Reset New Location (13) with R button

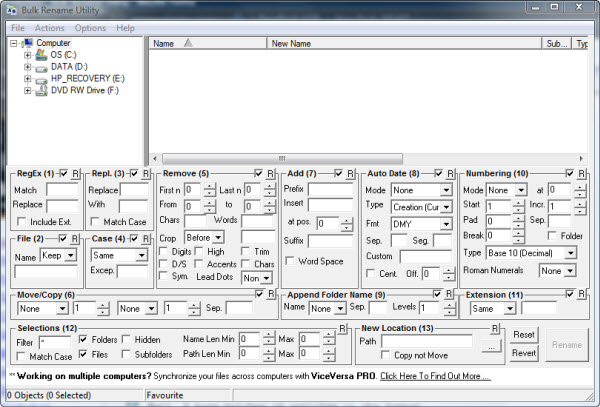click(x=495, y=328)
